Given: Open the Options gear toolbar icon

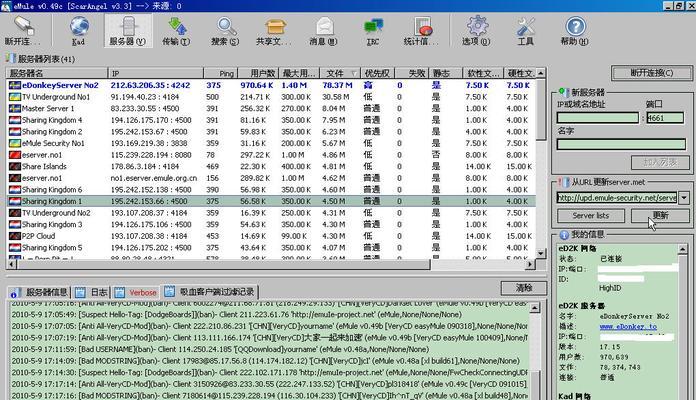Looking at the screenshot, I should coord(477,26).
